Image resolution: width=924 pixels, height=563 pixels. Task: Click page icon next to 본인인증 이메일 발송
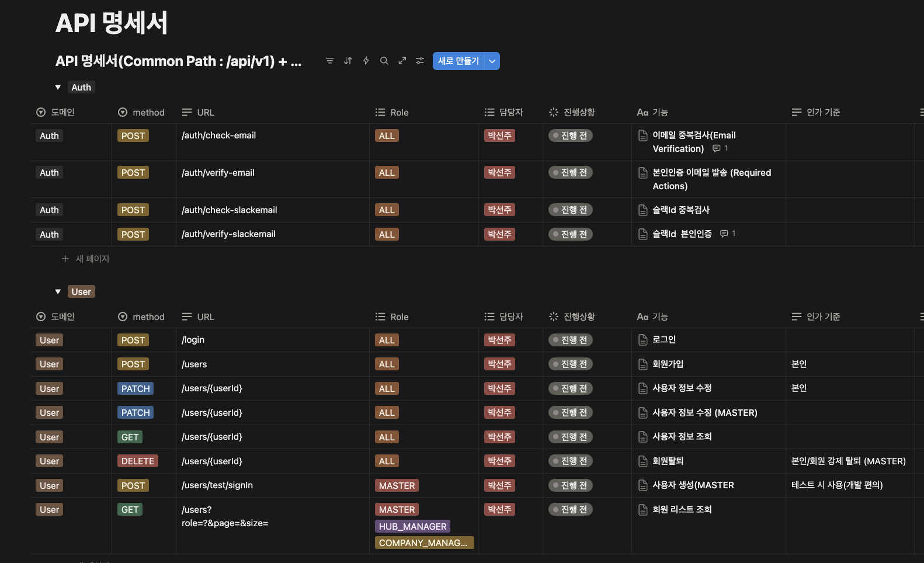tap(643, 173)
